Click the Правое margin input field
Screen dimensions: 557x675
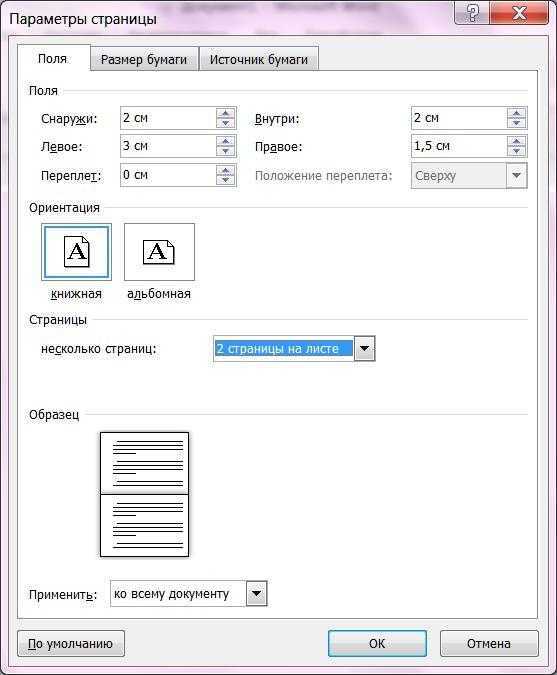tap(459, 146)
